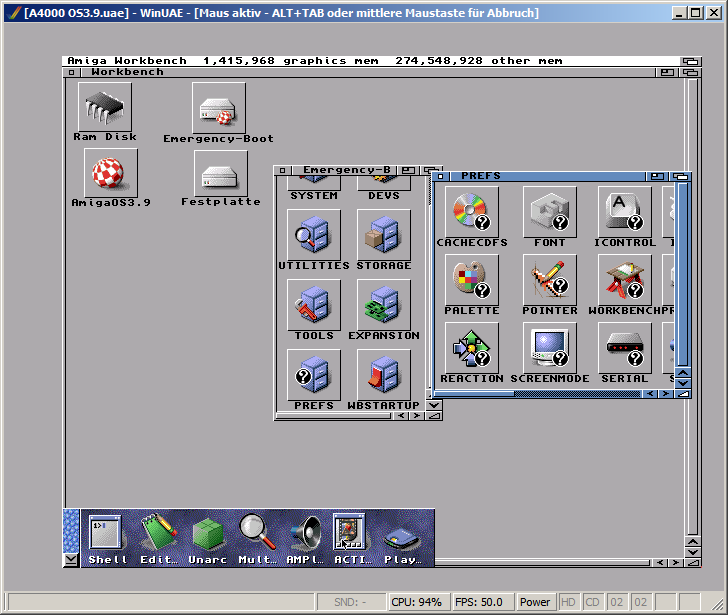This screenshot has width=728, height=615.
Task: Open the Ram Disk icon
Action: [x=105, y=108]
